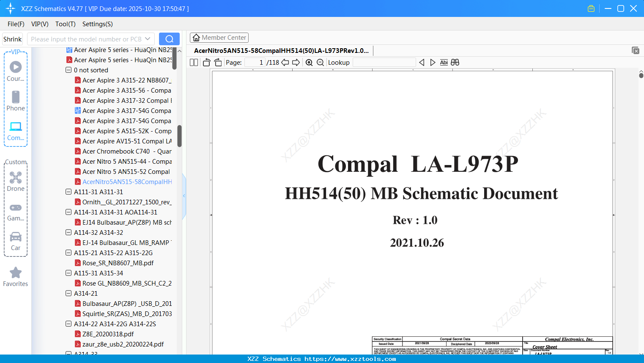Go to the previous page arrow

coord(285,63)
